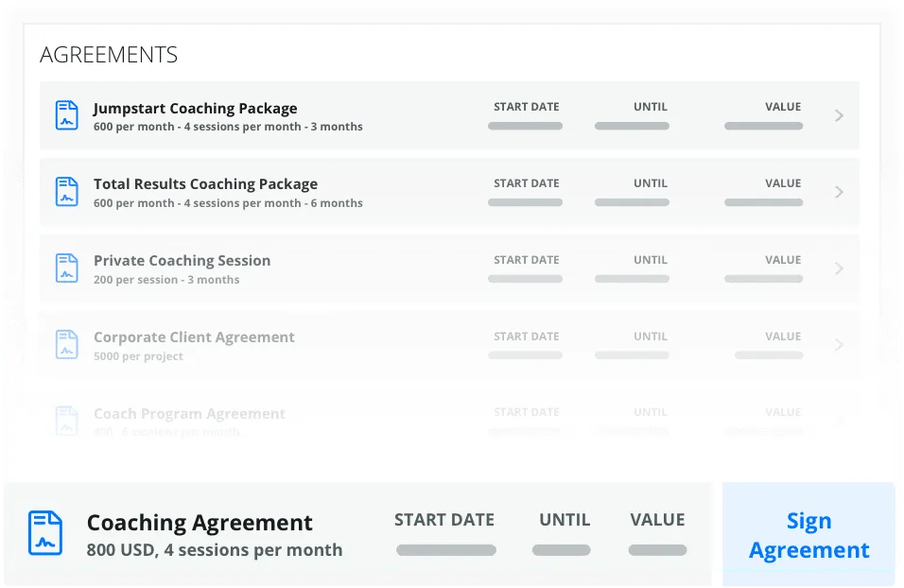Click the Coaching Agreement signature document icon
This screenshot has width=904, height=588.
pyautogui.click(x=45, y=533)
